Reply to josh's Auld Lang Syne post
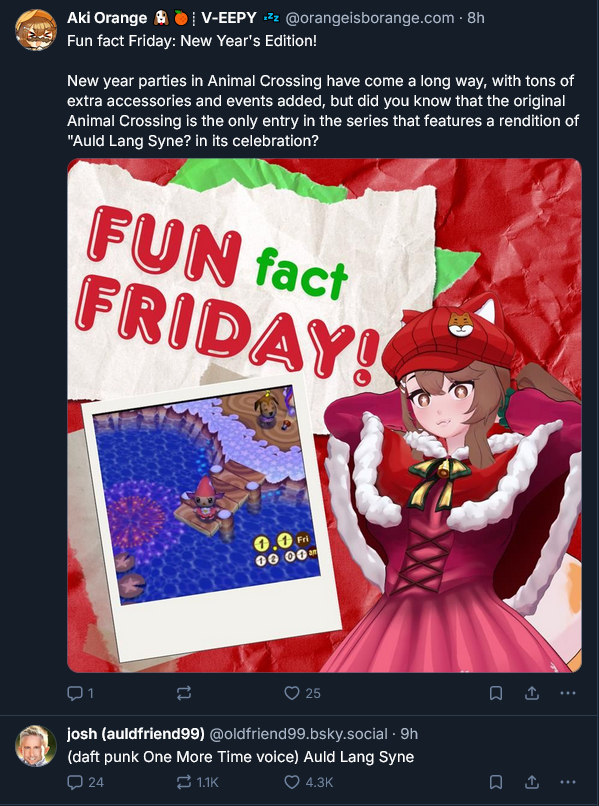 click(x=85, y=782)
